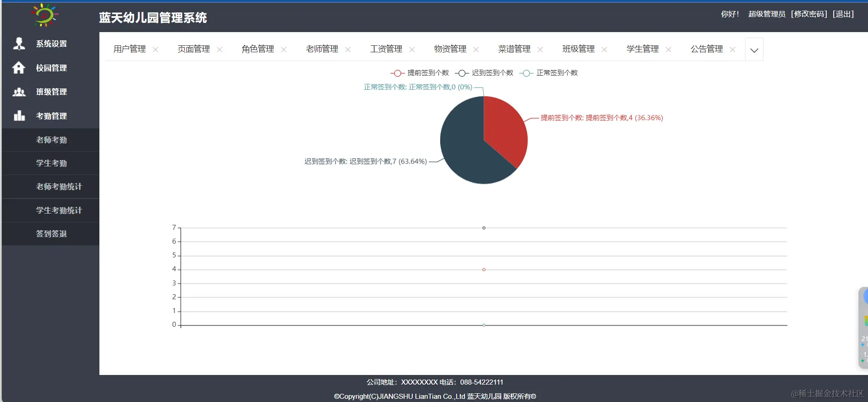The width and height of the screenshot is (868, 402).
Task: Click the teal data point at value 0
Action: tap(484, 325)
